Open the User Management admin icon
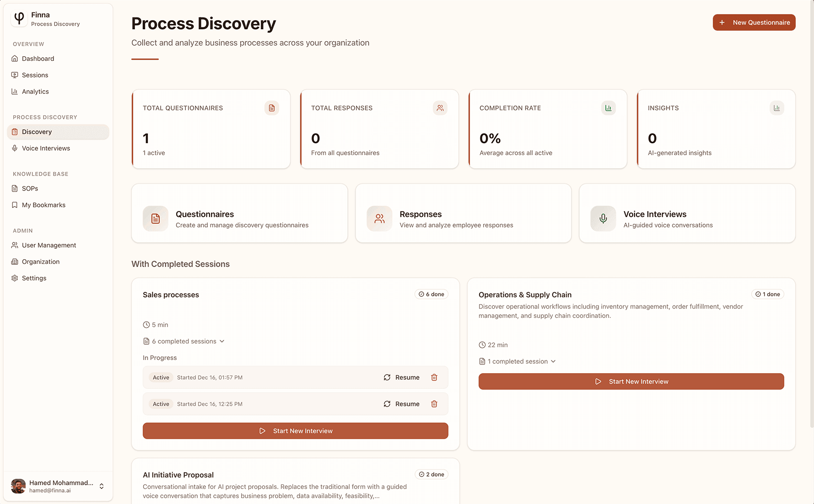The image size is (814, 504). [x=15, y=245]
